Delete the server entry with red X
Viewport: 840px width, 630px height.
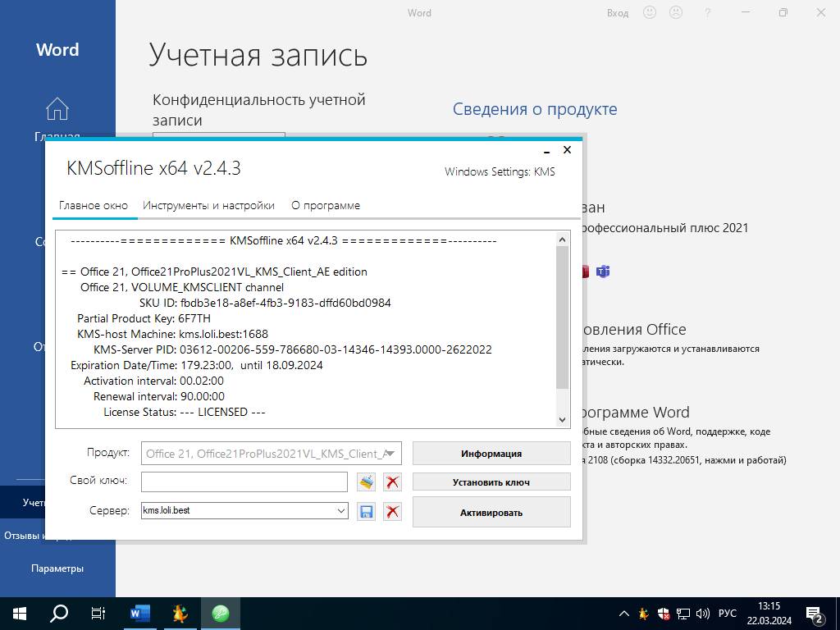[x=392, y=512]
